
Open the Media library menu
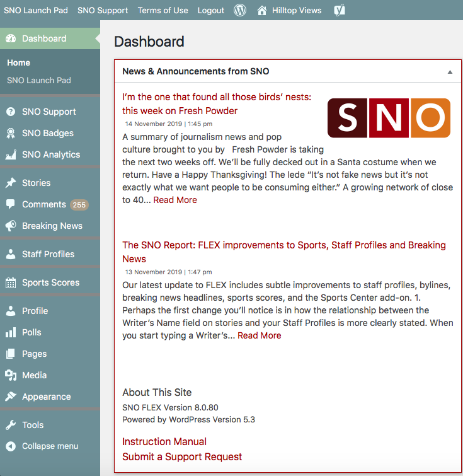tap(34, 375)
